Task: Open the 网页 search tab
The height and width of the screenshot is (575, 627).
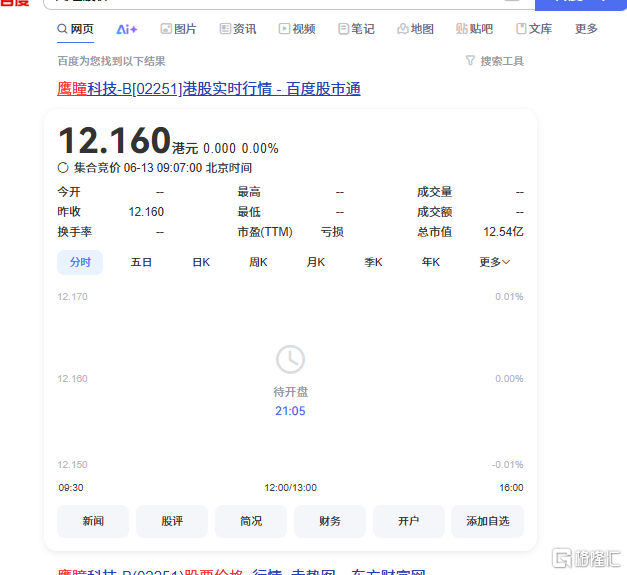Action: pos(76,29)
